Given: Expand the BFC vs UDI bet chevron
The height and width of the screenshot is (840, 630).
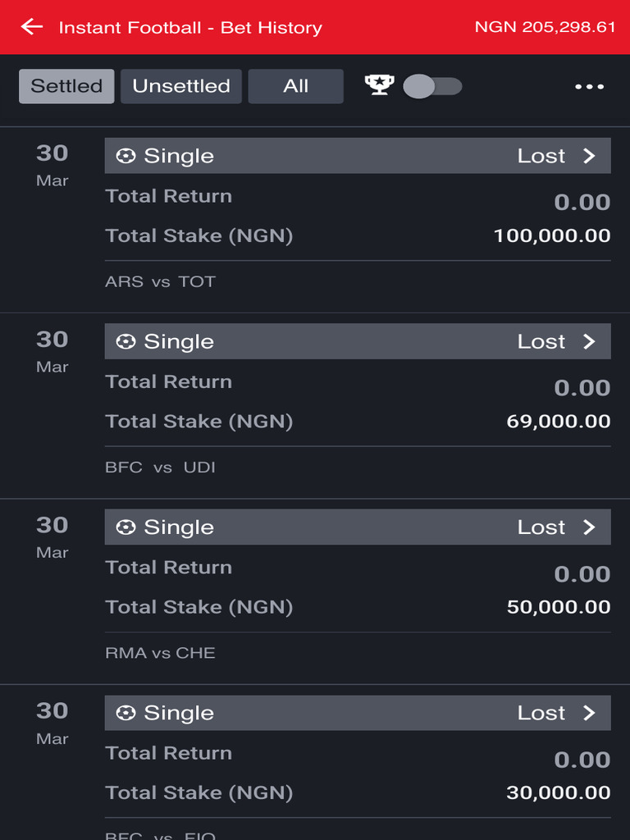Looking at the screenshot, I should (589, 342).
